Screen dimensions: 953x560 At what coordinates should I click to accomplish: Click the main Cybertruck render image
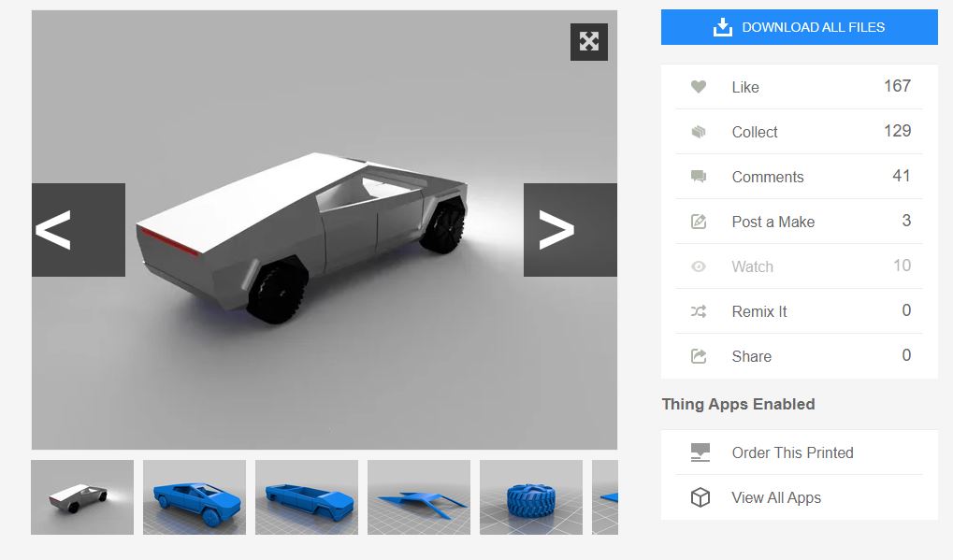(325, 230)
